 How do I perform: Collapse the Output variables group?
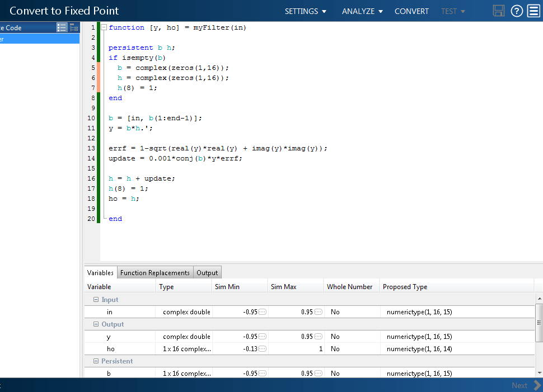[96, 324]
